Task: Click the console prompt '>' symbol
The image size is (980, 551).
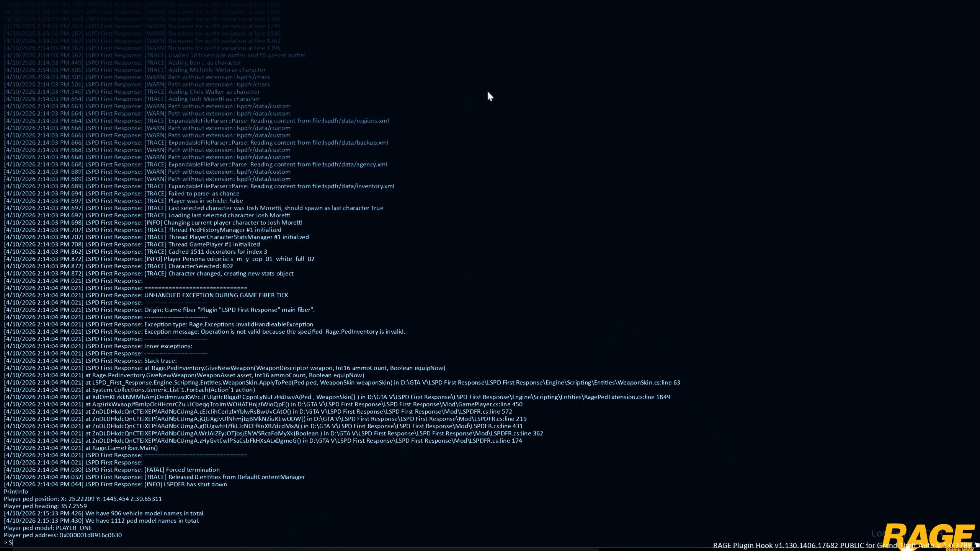Action: pyautogui.click(x=6, y=542)
